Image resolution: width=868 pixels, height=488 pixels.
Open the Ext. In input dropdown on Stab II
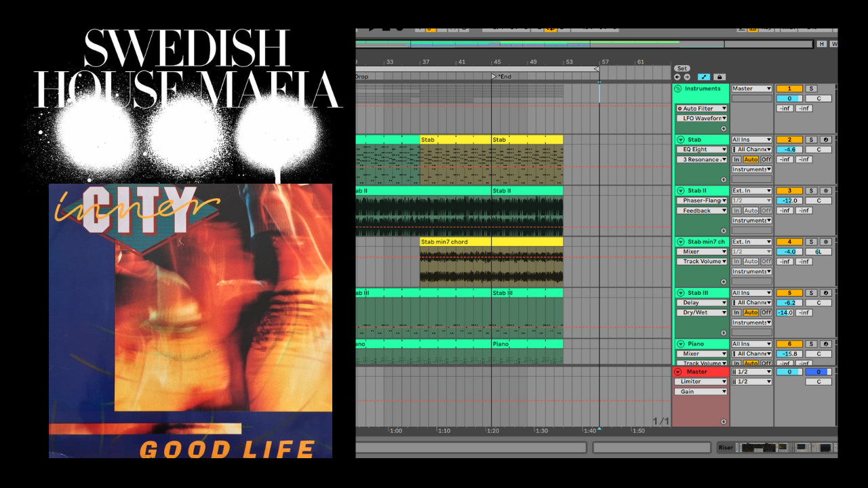751,190
